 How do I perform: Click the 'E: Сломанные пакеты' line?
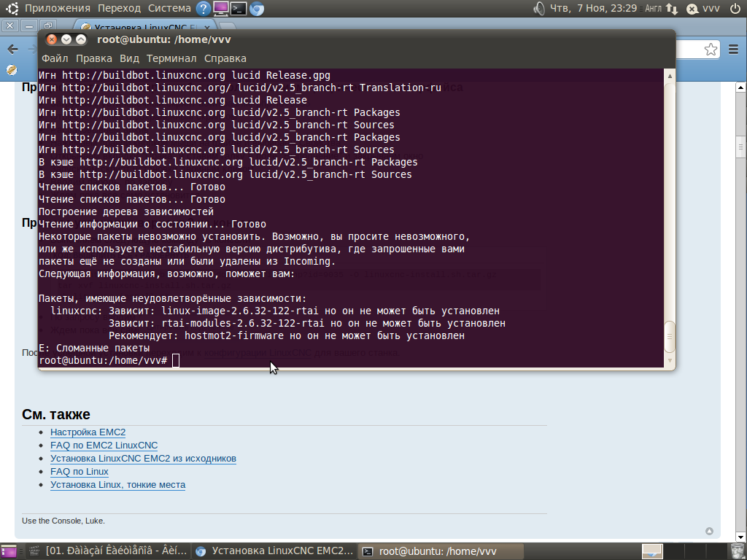tap(94, 348)
